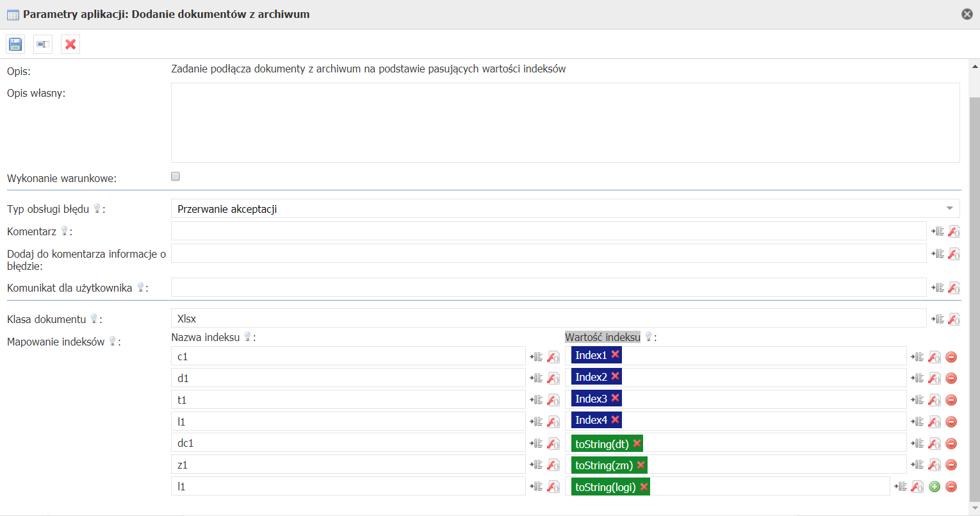Toggle the Wykonanie warunkowe checkbox
Screen dimensions: 980x516
[x=176, y=177]
